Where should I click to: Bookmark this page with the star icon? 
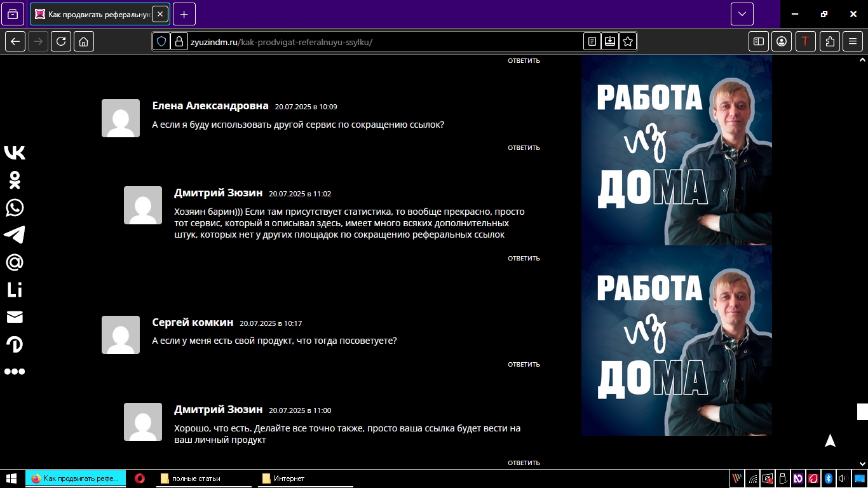[628, 41]
